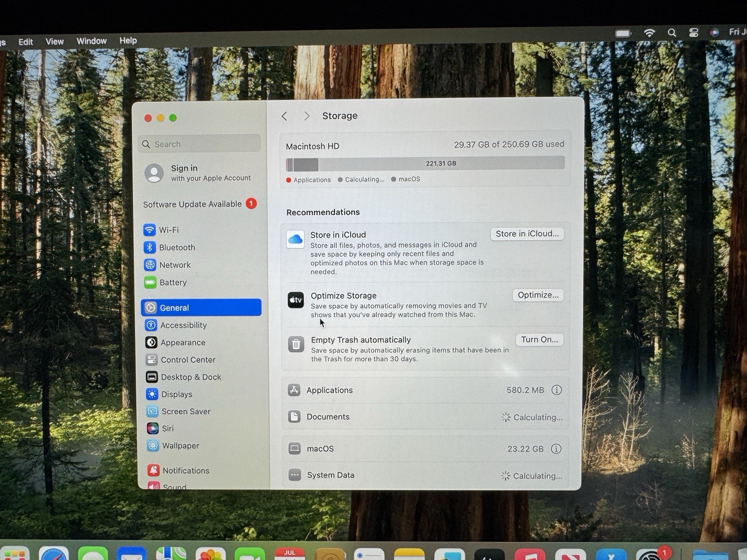Go forward using the right chevron
The width and height of the screenshot is (747, 560).
[307, 116]
